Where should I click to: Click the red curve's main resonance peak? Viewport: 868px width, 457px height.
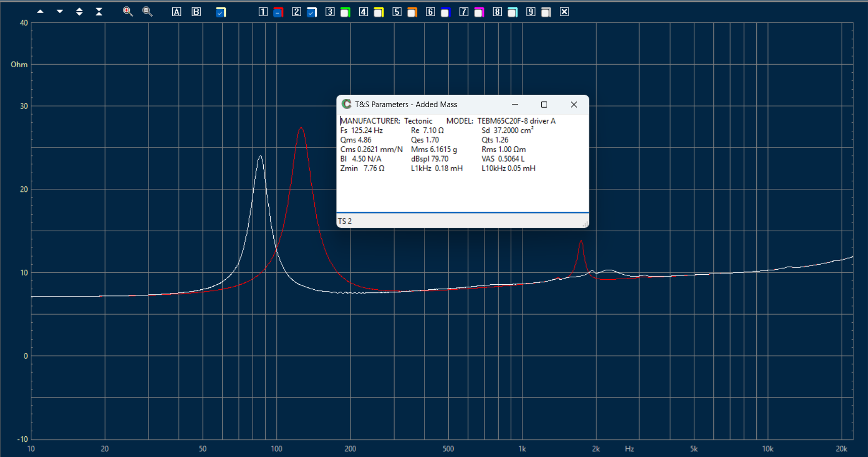301,128
